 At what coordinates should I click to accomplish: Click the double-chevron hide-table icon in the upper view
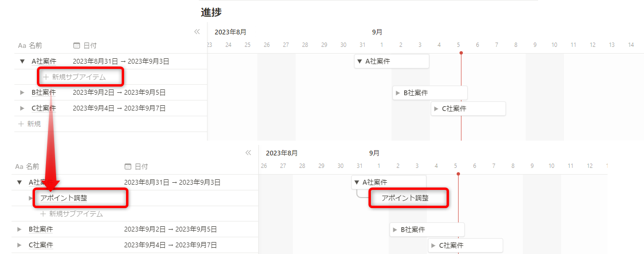197,32
